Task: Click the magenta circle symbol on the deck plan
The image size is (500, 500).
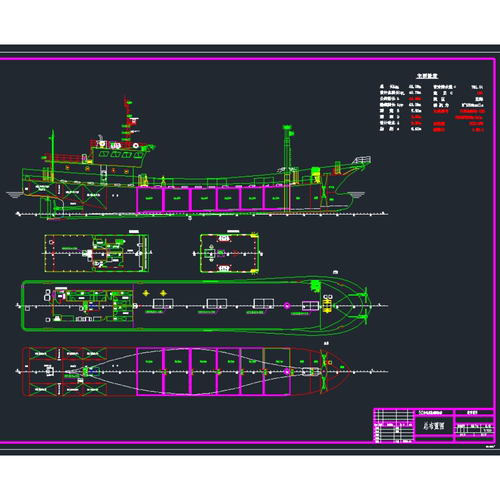Action: (287, 305)
